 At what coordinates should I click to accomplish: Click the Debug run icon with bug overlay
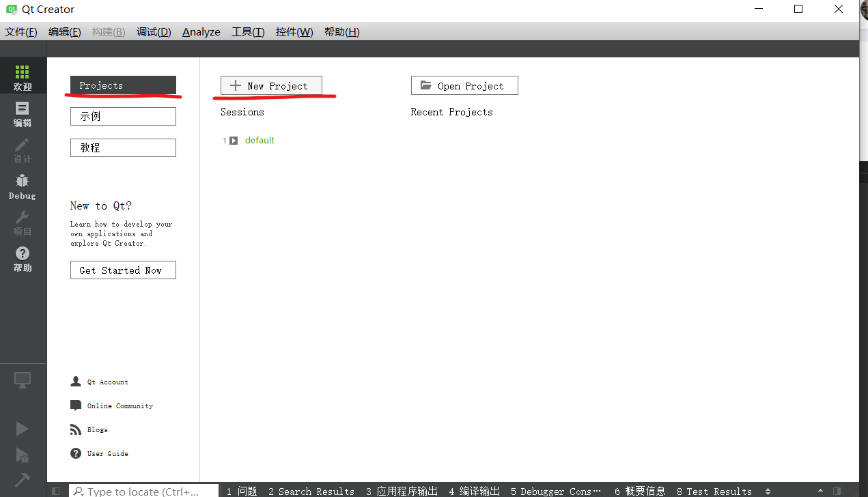(22, 454)
